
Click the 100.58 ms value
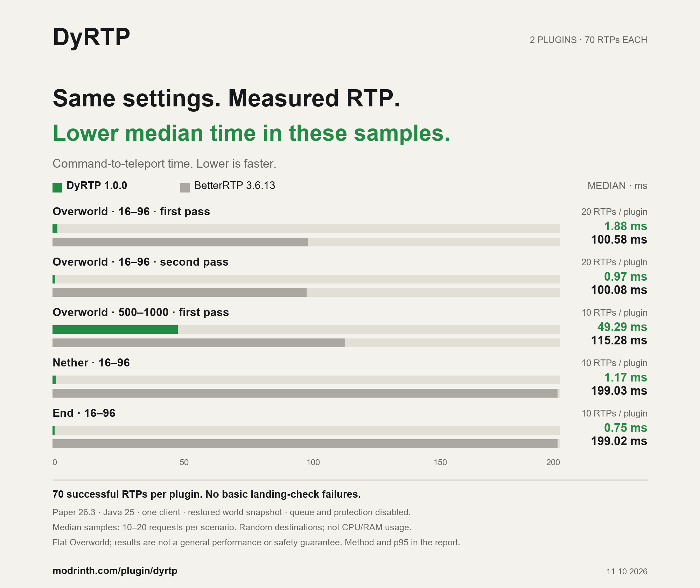(x=619, y=240)
